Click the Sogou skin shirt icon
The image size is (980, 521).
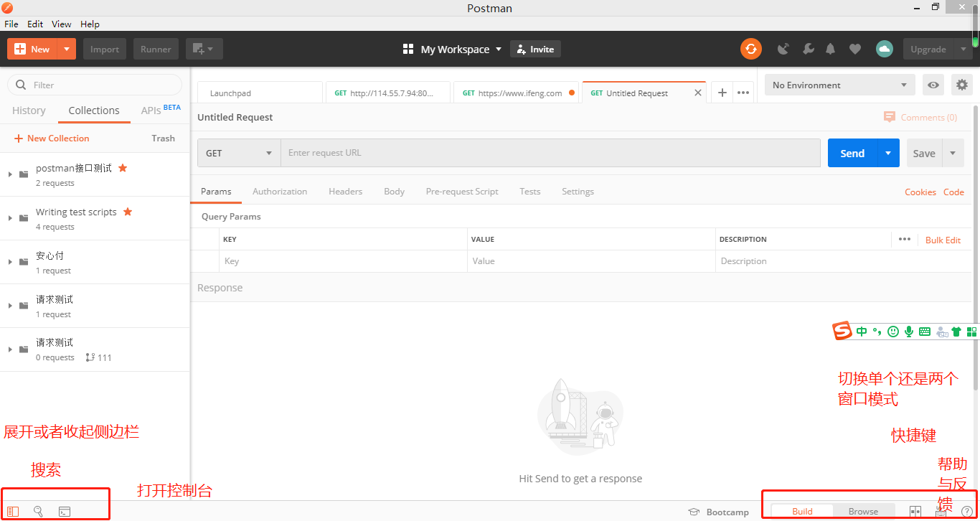tap(956, 332)
